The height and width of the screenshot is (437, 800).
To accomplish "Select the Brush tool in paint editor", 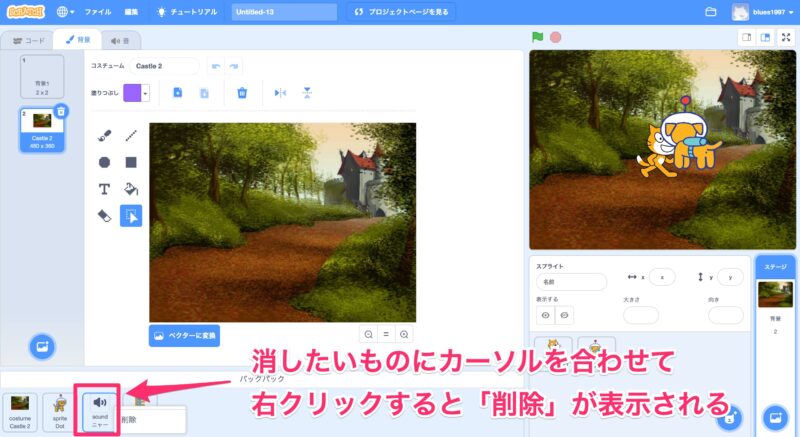I will click(x=104, y=136).
